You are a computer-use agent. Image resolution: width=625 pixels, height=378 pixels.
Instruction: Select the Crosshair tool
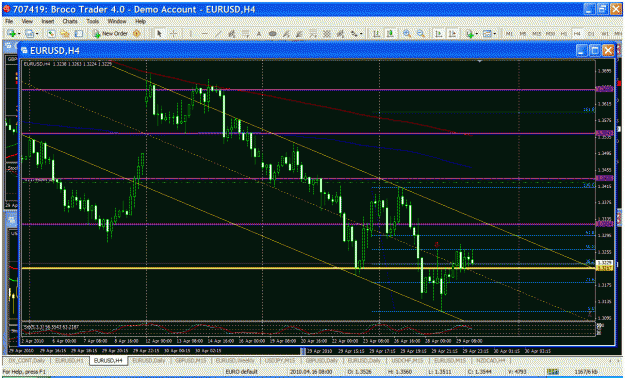173,34
